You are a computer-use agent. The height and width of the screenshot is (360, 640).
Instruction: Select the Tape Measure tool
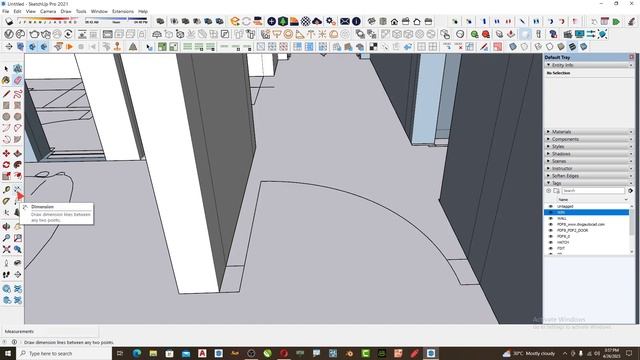pyautogui.click(x=6, y=190)
